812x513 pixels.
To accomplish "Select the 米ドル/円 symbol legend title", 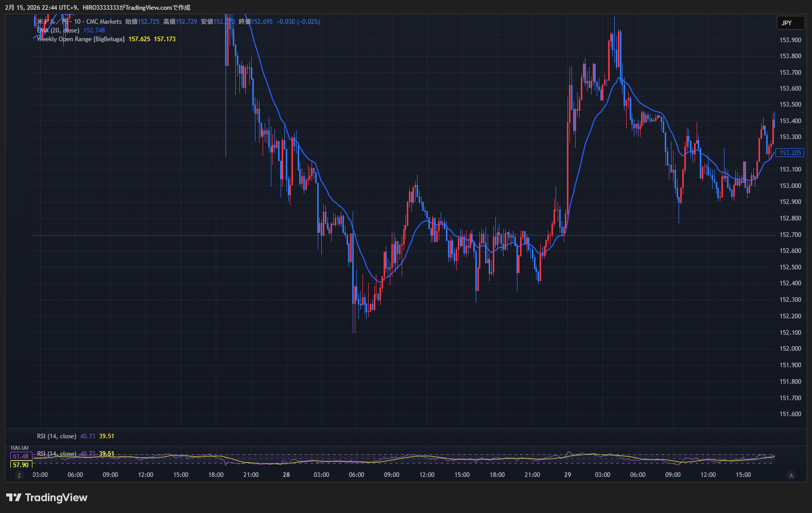I will pyautogui.click(x=51, y=22).
